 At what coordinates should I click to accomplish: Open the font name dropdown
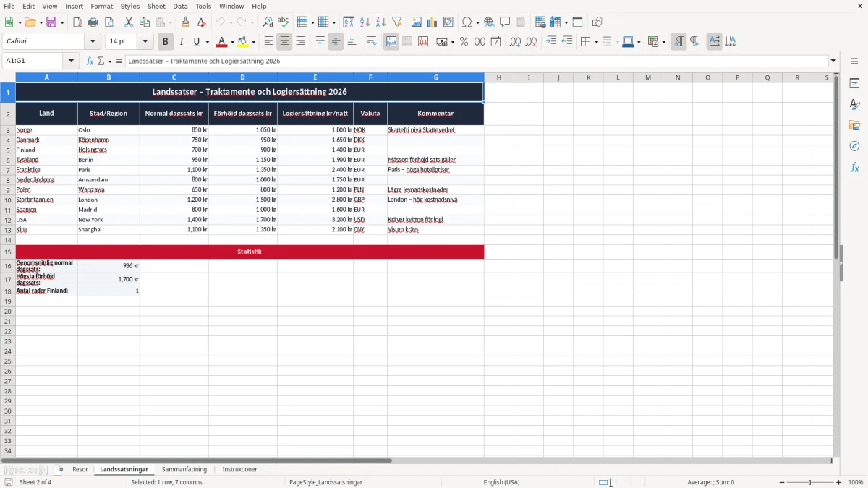click(93, 42)
